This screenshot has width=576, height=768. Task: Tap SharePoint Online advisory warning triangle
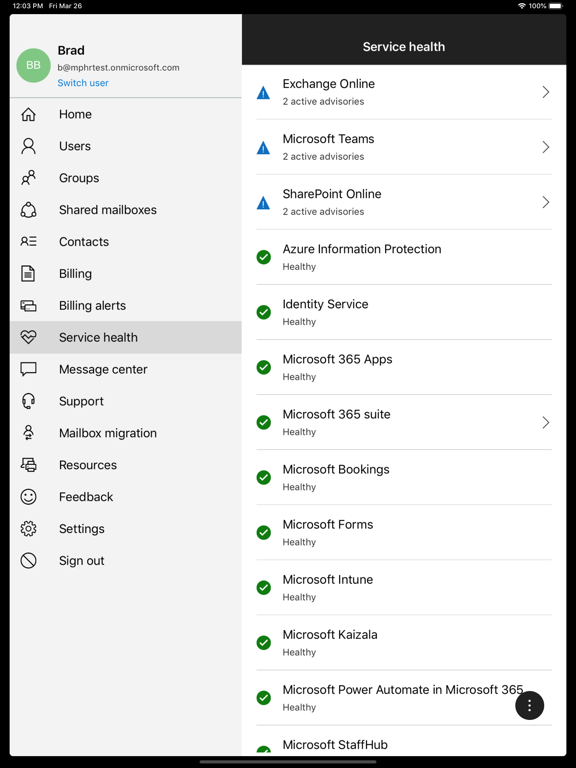264,203
